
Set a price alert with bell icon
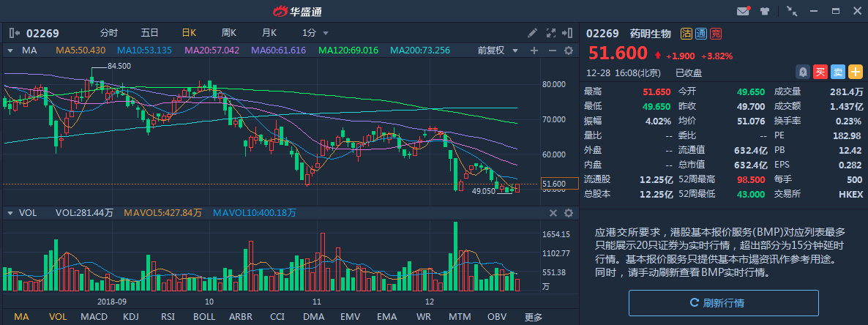tap(803, 72)
